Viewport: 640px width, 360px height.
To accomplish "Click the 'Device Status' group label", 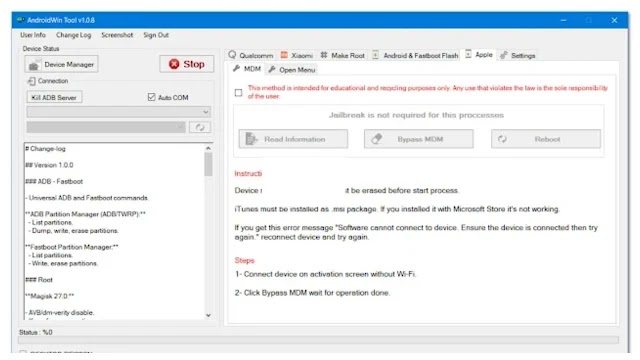I will point(41,49).
